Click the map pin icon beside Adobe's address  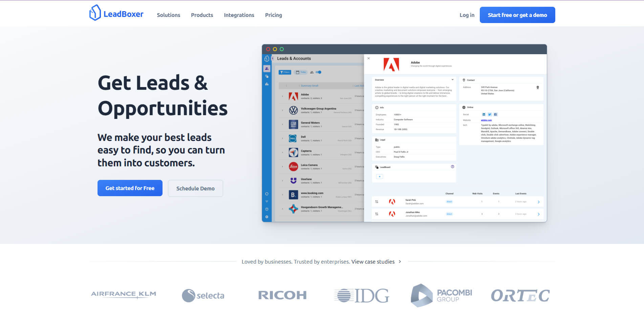[x=538, y=88]
